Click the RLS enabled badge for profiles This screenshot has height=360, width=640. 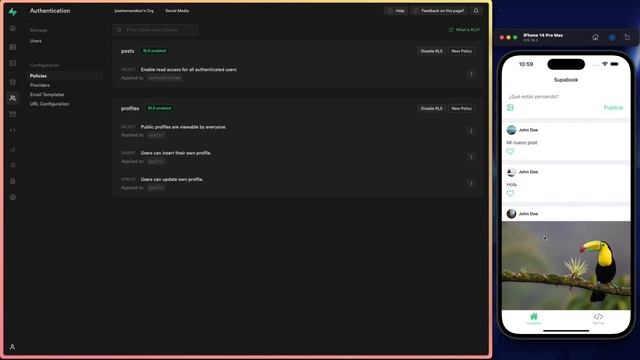tap(160, 108)
